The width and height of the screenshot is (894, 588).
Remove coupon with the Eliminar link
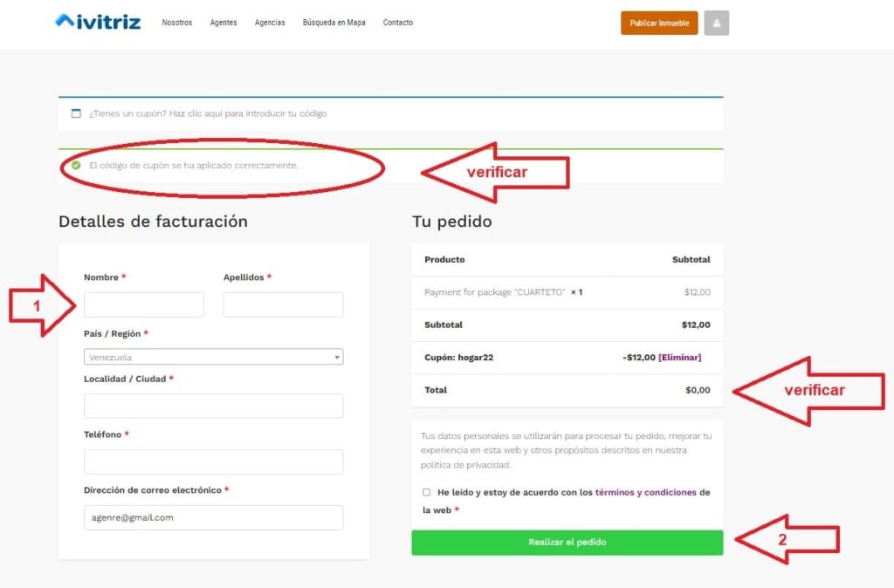point(679,357)
